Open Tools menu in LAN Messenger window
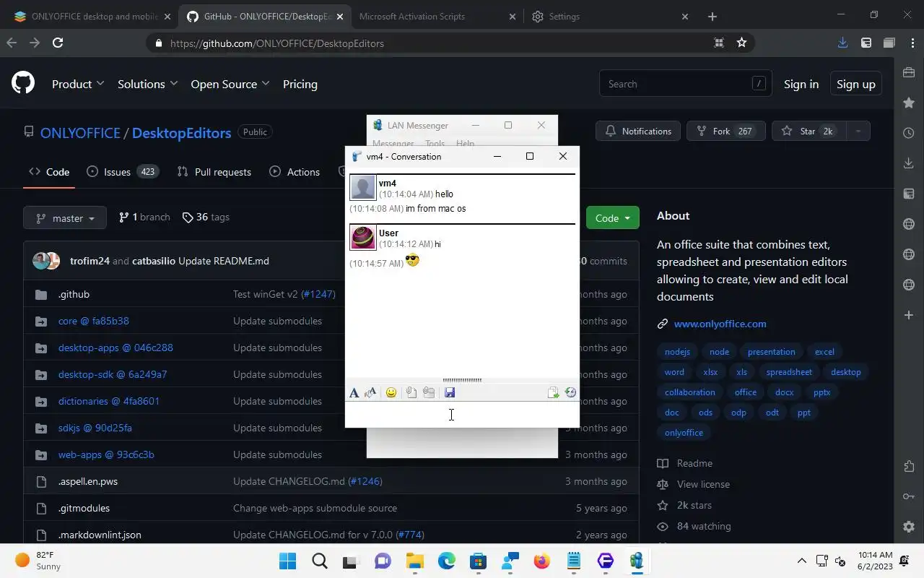 pyautogui.click(x=435, y=144)
